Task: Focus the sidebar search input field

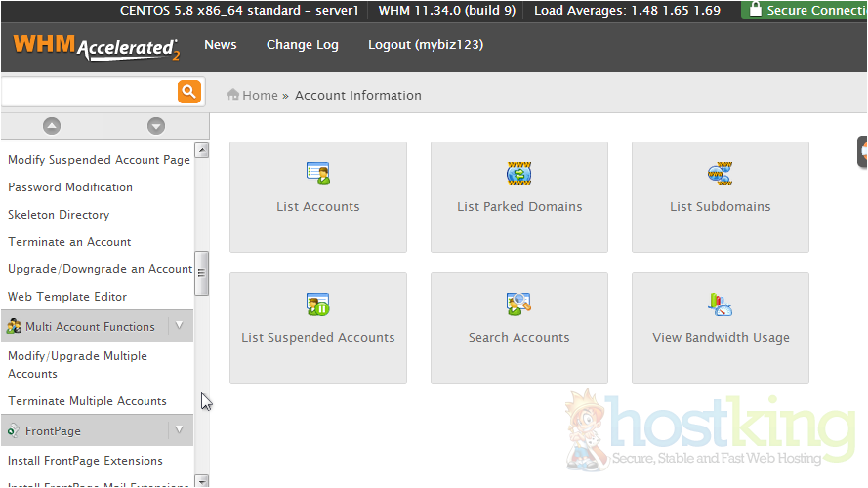Action: (x=89, y=92)
